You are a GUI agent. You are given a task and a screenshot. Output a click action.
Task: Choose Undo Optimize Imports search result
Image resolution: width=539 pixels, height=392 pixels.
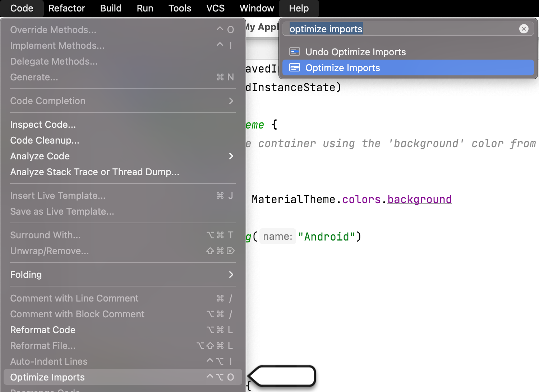coord(355,52)
